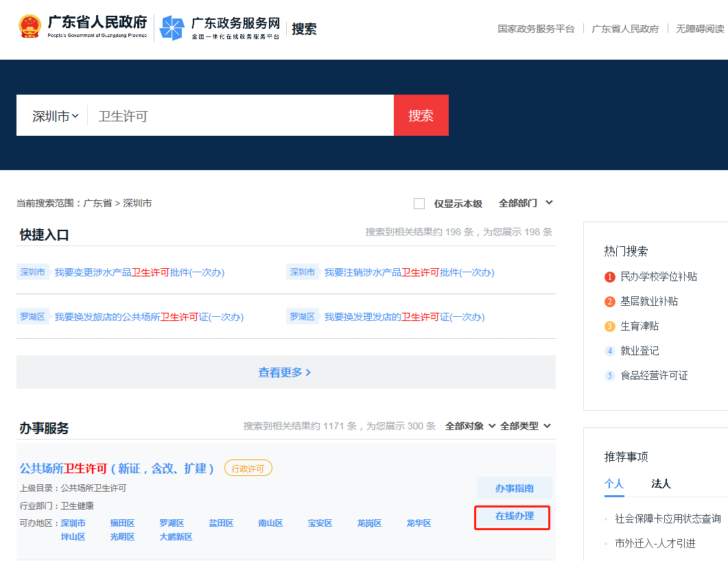Screen dimensions: 728x561
Task: Open the 深圳市 city selector dropdown
Action: 52,115
